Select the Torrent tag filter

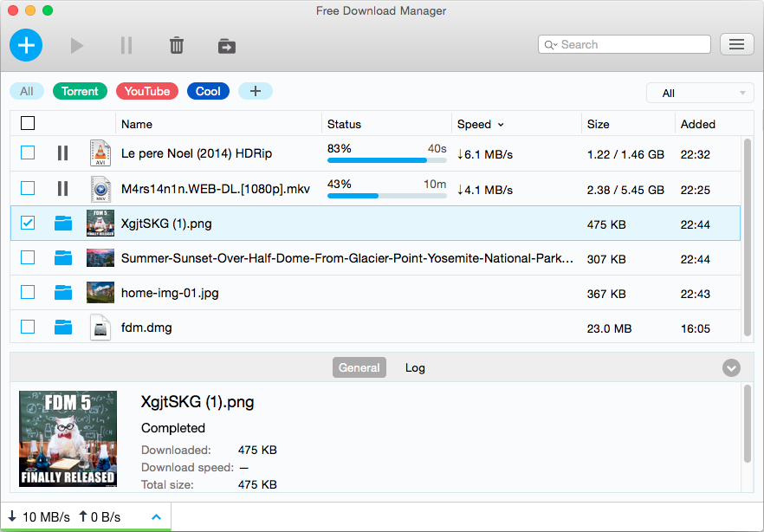coord(80,91)
